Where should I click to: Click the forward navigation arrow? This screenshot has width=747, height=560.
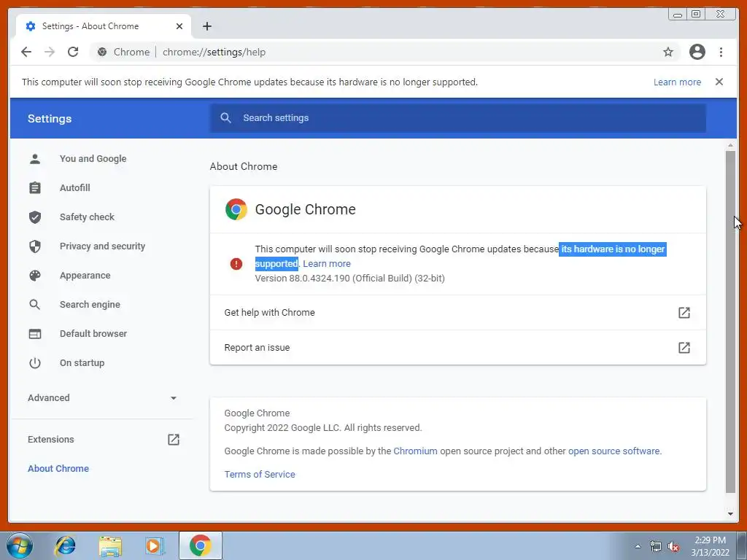(50, 52)
